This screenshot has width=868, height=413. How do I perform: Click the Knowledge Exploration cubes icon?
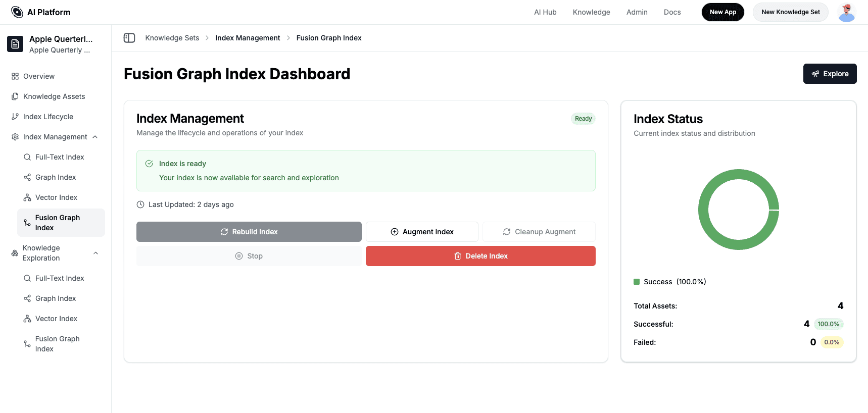click(15, 253)
